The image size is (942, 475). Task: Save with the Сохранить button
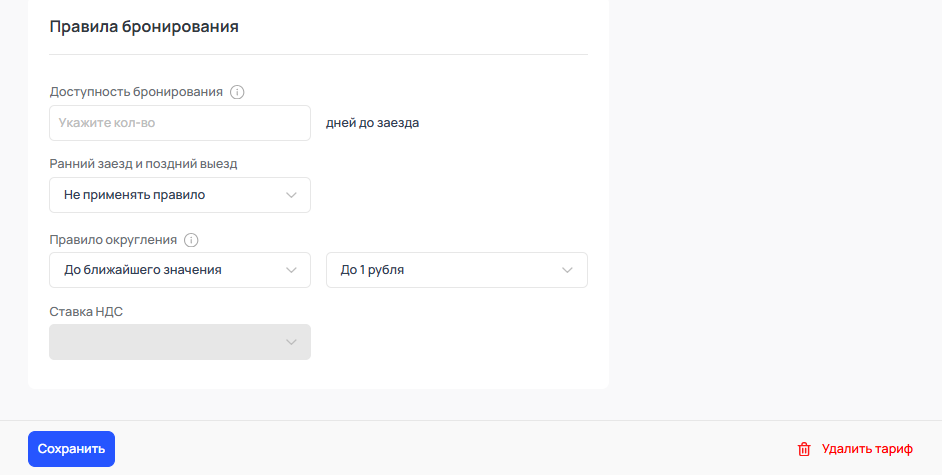point(71,449)
